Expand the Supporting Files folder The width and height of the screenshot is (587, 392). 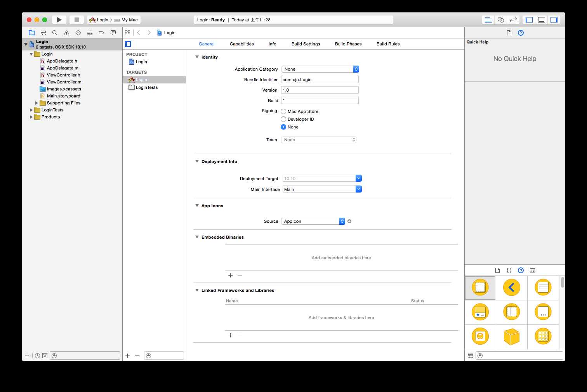[x=36, y=103]
